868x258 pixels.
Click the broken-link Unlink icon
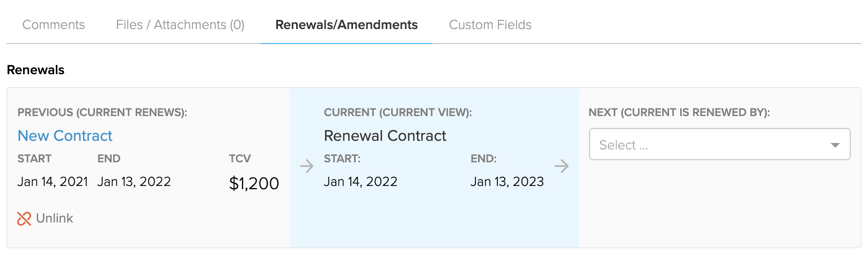24,218
